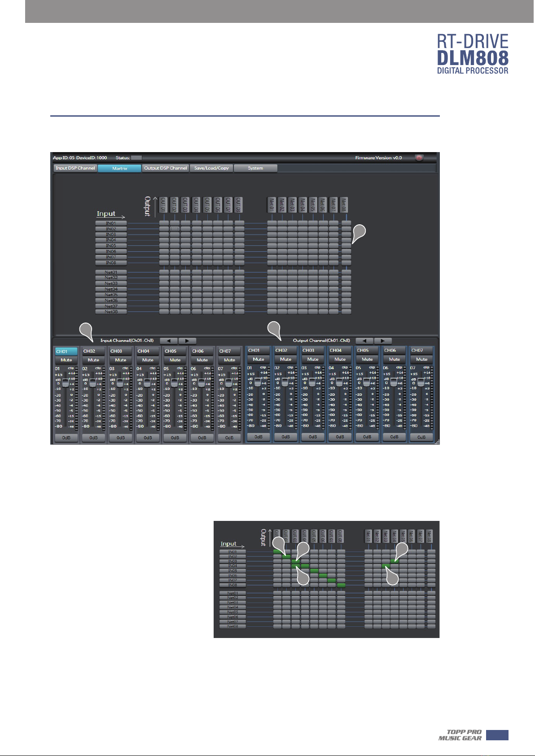Toggle Net01 to OUT01 cell in upper matrix

[x=164, y=272]
